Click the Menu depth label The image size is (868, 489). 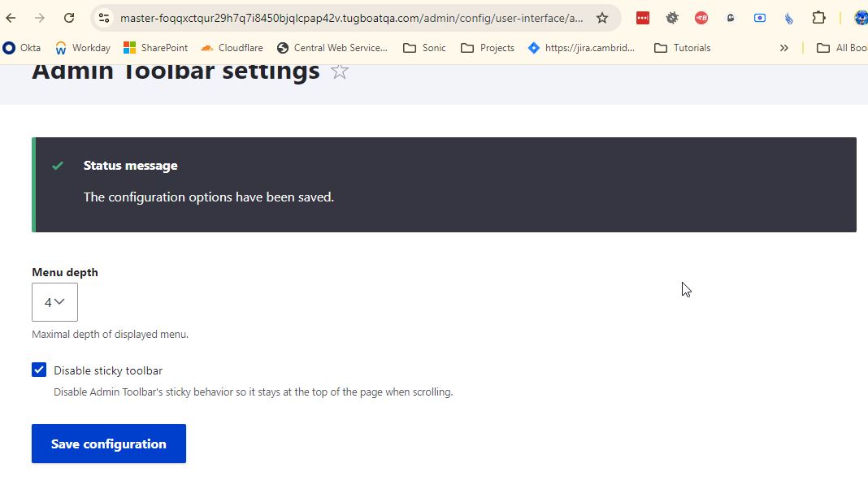[65, 272]
